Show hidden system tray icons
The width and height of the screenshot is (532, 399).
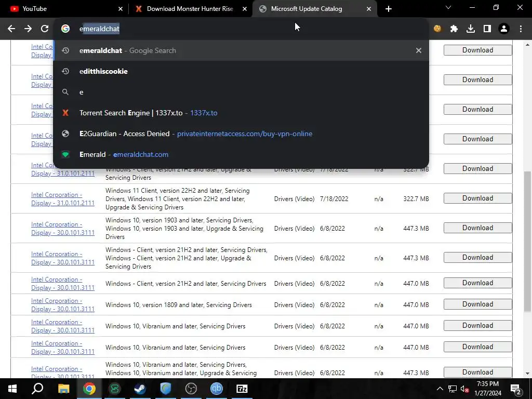[440, 389]
